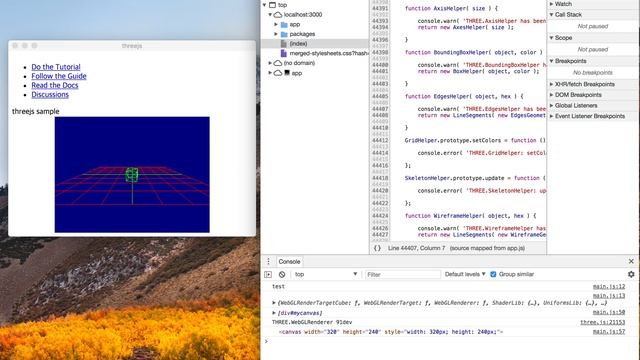Collapse the top frame tree node
This screenshot has width=640, height=360.
[x=264, y=5]
